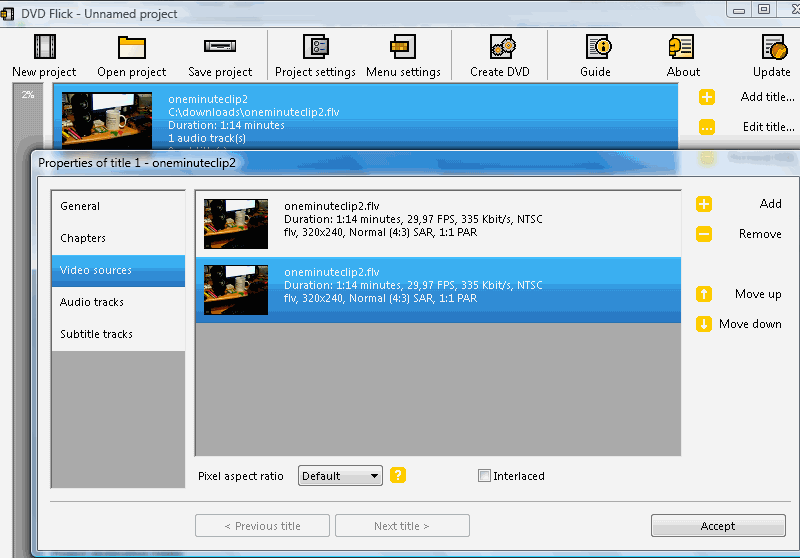Click the yellow question mark help icon
This screenshot has width=800, height=558.
coord(398,475)
